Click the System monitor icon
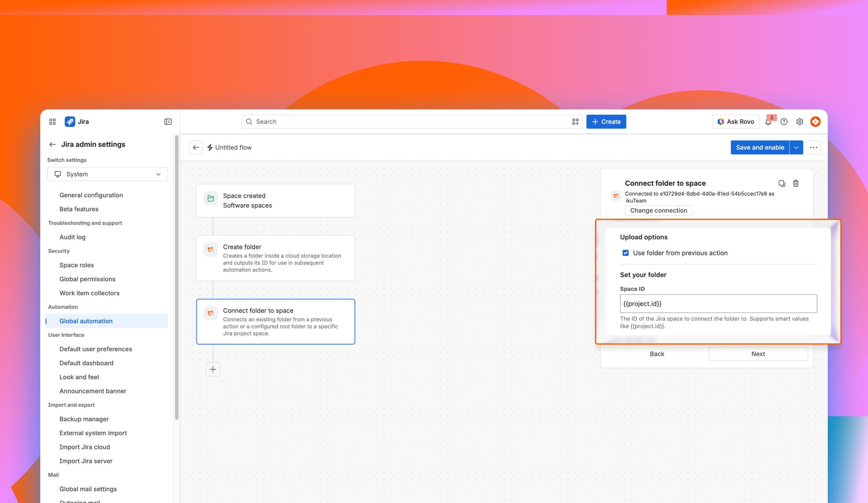868x503 pixels. 58,174
